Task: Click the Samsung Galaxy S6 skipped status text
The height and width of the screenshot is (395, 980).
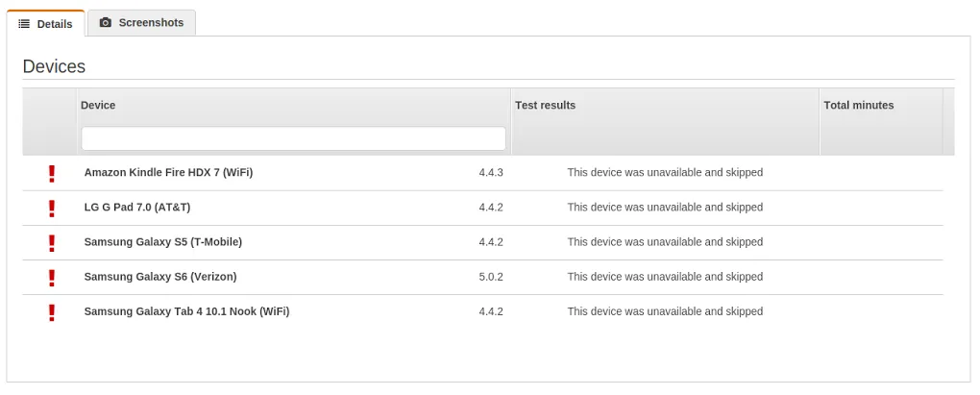Action: point(665,277)
